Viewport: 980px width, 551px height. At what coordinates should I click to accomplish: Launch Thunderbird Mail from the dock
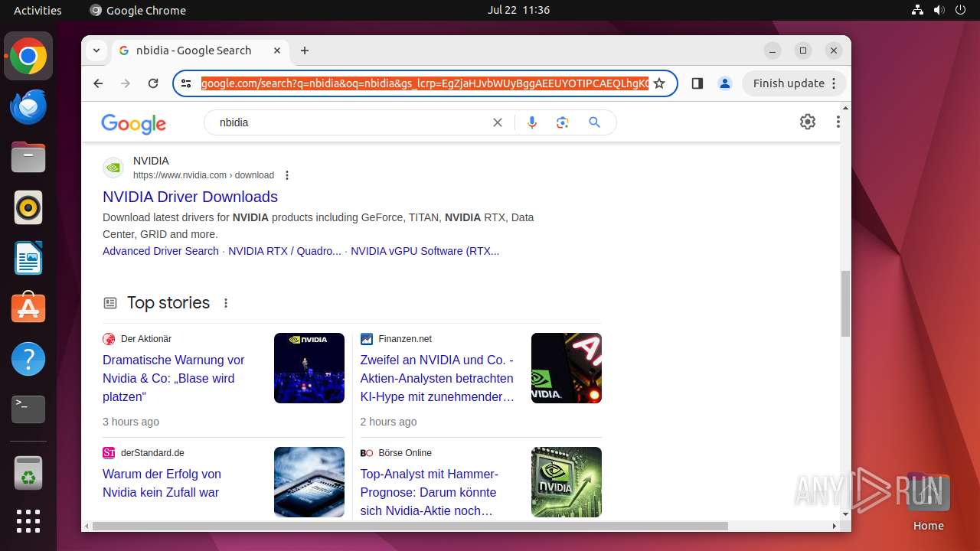(x=28, y=106)
